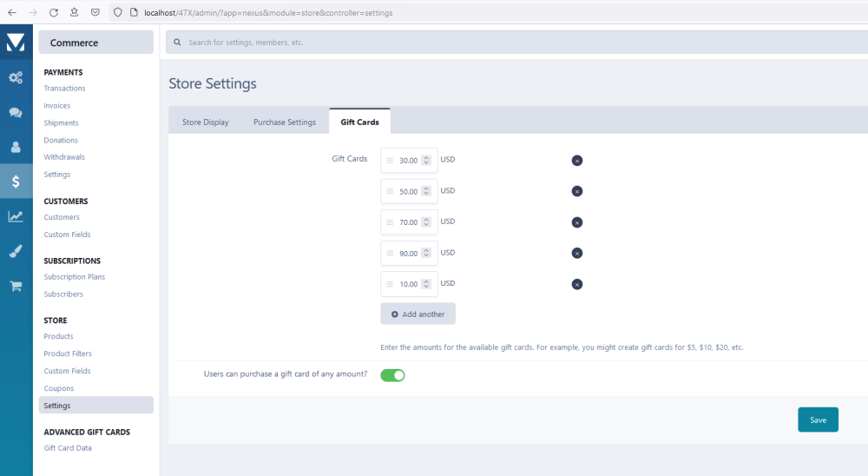Viewport: 868px width, 476px height.
Task: Select the Commerce dollar sign icon
Action: coord(16,182)
